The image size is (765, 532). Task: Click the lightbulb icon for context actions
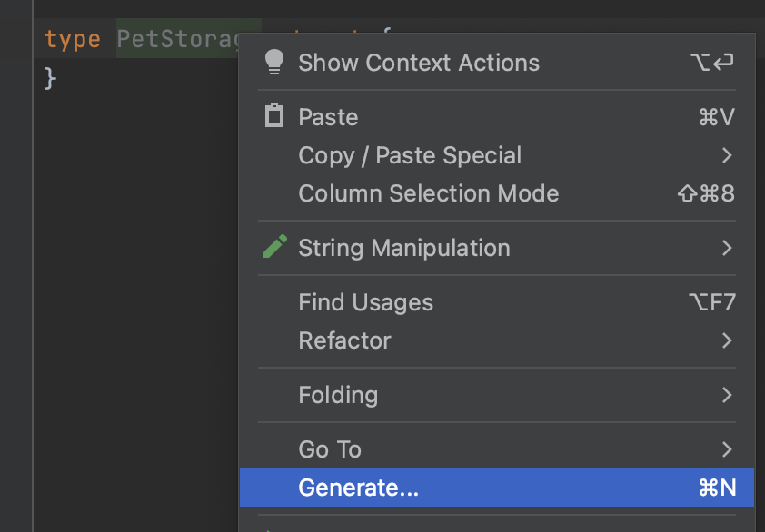(273, 62)
